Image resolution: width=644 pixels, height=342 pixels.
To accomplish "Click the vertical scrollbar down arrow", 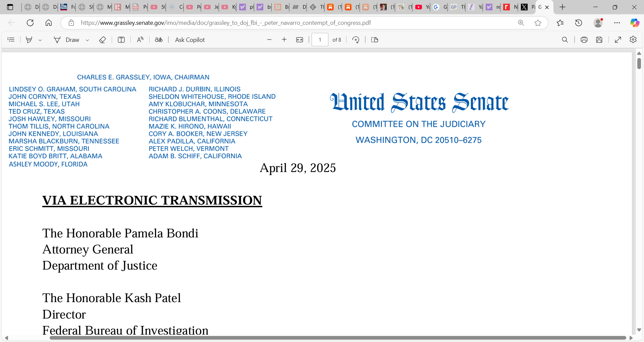I will coord(639,330).
